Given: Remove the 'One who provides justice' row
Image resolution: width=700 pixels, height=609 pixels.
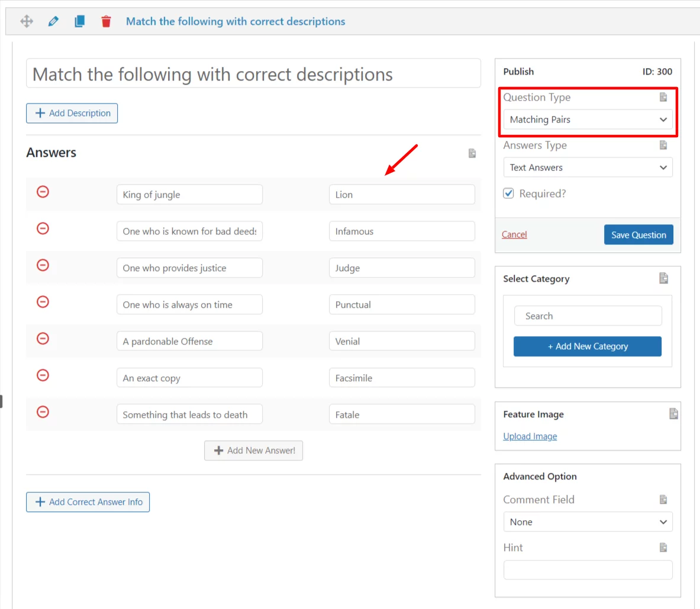Looking at the screenshot, I should pos(43,265).
